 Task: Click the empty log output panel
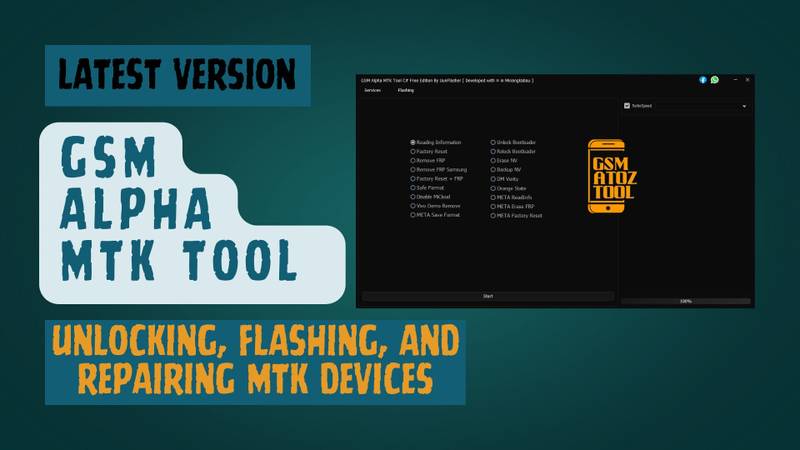(685, 200)
